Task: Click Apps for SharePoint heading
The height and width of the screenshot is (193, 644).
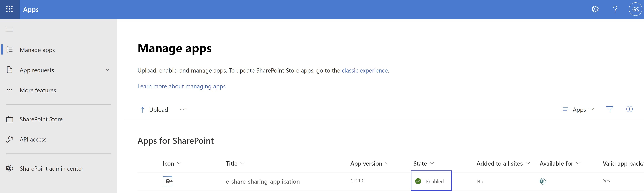Action: [176, 141]
